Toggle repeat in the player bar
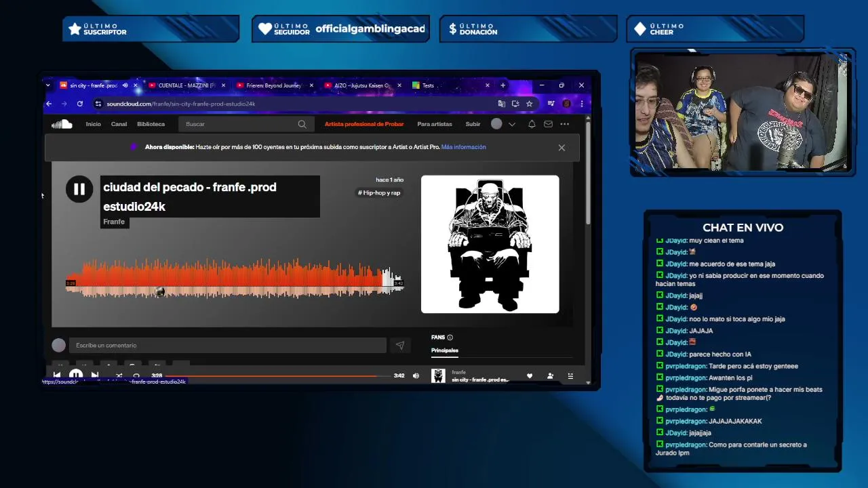Image resolution: width=868 pixels, height=488 pixels. click(136, 375)
